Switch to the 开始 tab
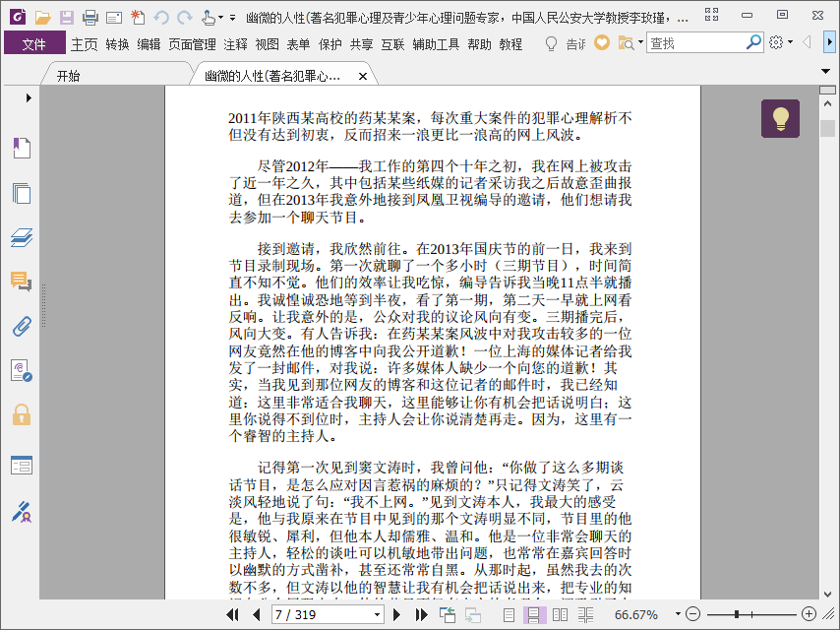This screenshot has width=840, height=630. point(68,76)
